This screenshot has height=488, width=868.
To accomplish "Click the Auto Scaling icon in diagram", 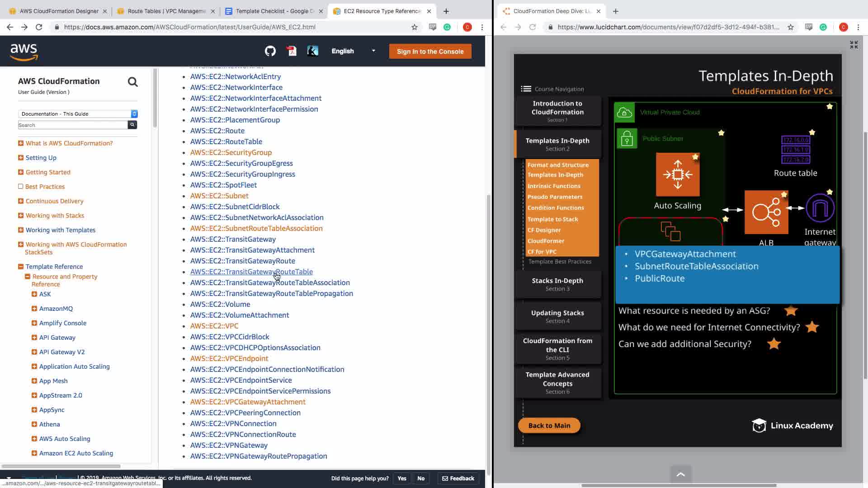I will point(677,174).
